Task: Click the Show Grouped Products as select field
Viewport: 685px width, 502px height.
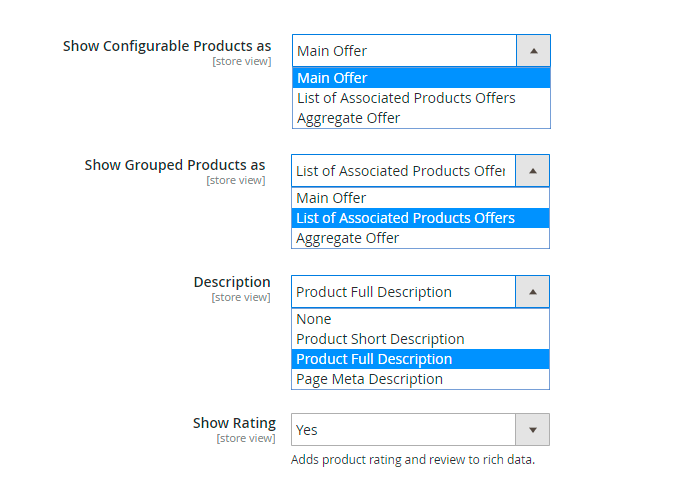Action: pyautogui.click(x=404, y=171)
